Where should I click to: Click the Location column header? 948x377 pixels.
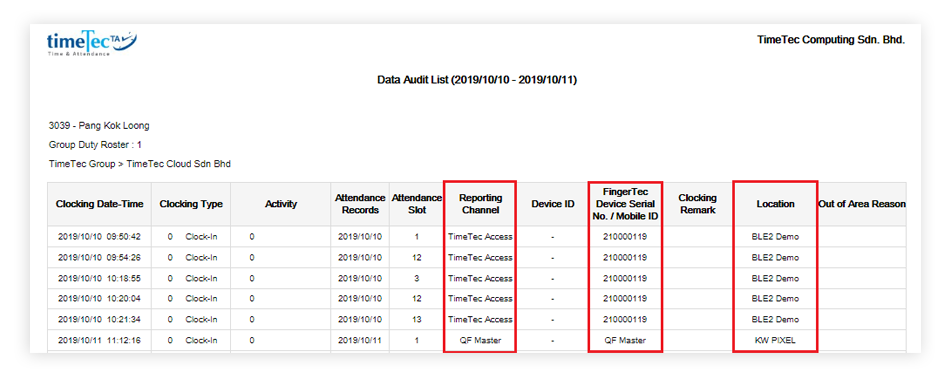tap(775, 204)
